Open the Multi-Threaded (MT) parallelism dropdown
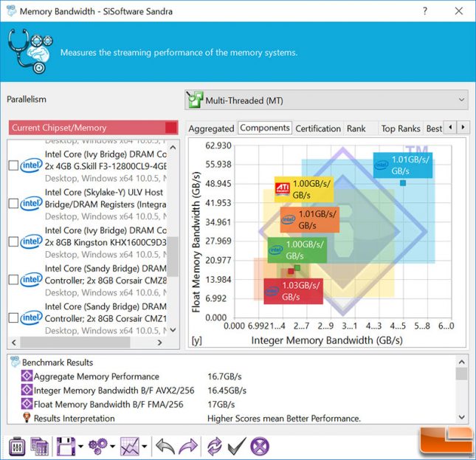 coord(326,100)
